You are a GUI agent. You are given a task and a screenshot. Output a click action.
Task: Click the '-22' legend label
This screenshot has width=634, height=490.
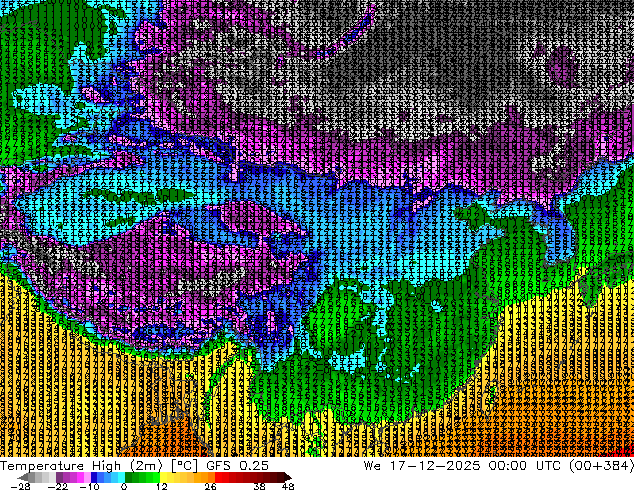(x=58, y=486)
